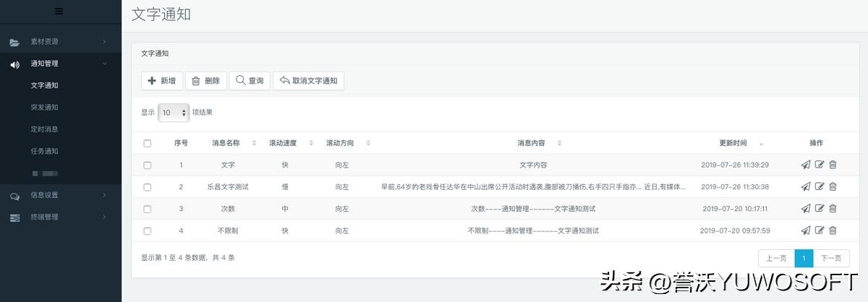868x302 pixels.
Task: Send the 次数 row message
Action: point(806,209)
